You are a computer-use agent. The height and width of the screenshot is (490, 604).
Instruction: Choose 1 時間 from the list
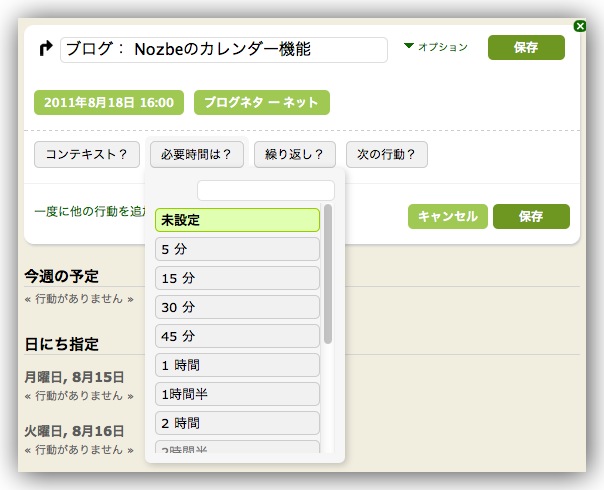tap(237, 365)
